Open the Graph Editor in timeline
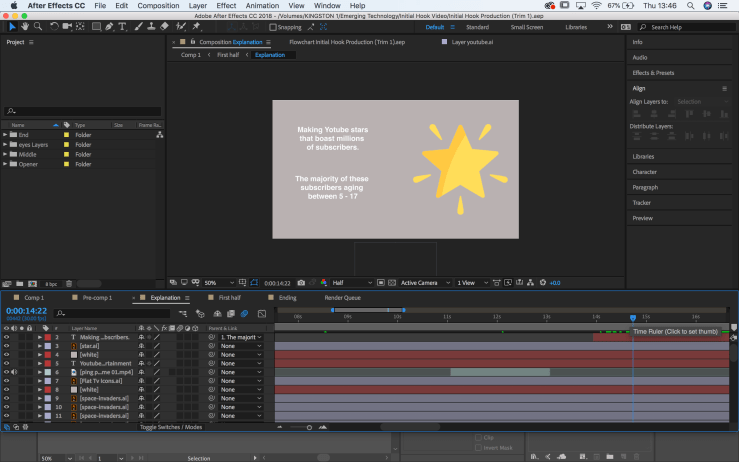This screenshot has width=739, height=462. coord(262,314)
